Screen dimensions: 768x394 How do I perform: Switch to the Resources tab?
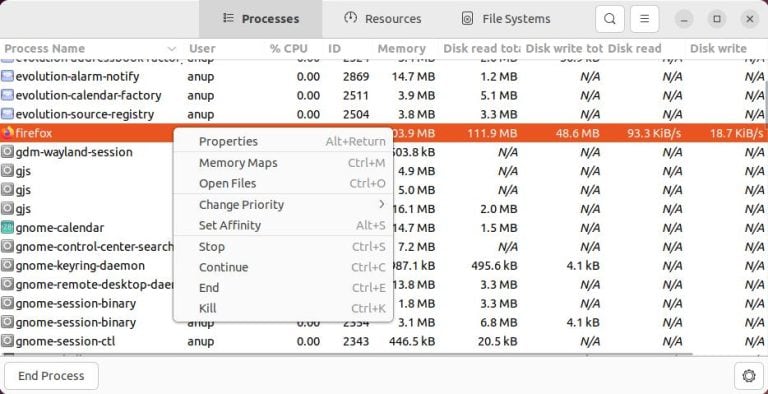[x=383, y=19]
